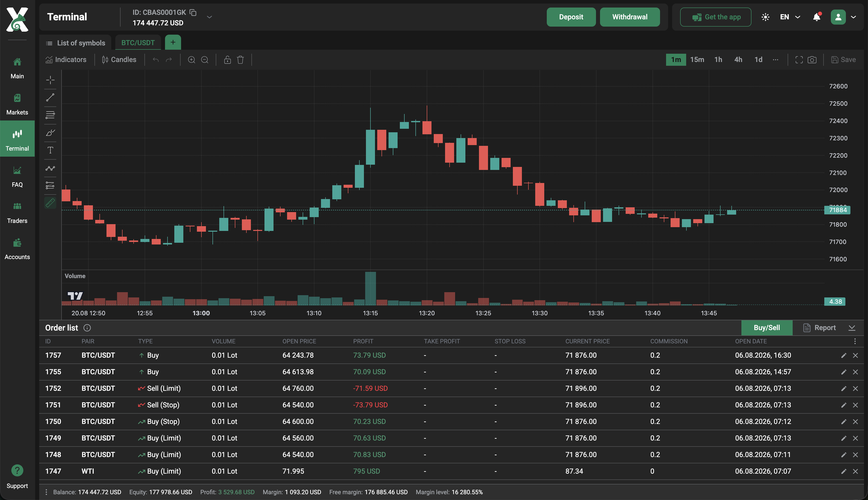Switch to the 15m timeframe
Screen dimensions: 868x500
[697, 60]
